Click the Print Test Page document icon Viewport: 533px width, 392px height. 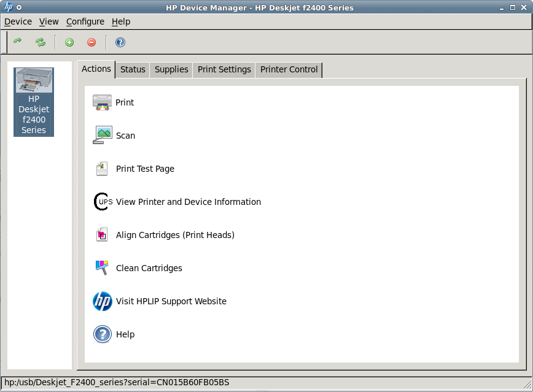coord(102,169)
